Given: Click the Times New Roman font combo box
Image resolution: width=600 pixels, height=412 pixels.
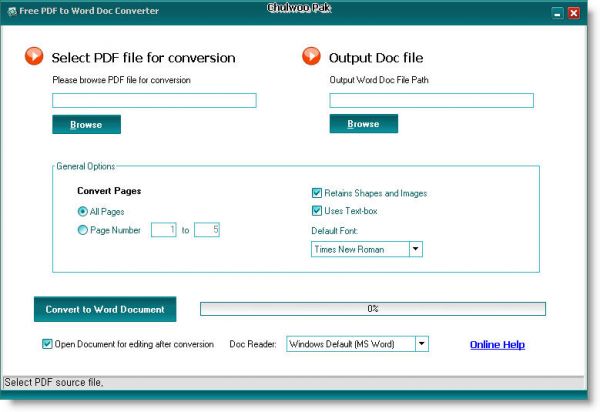Looking at the screenshot, I should (x=367, y=249).
